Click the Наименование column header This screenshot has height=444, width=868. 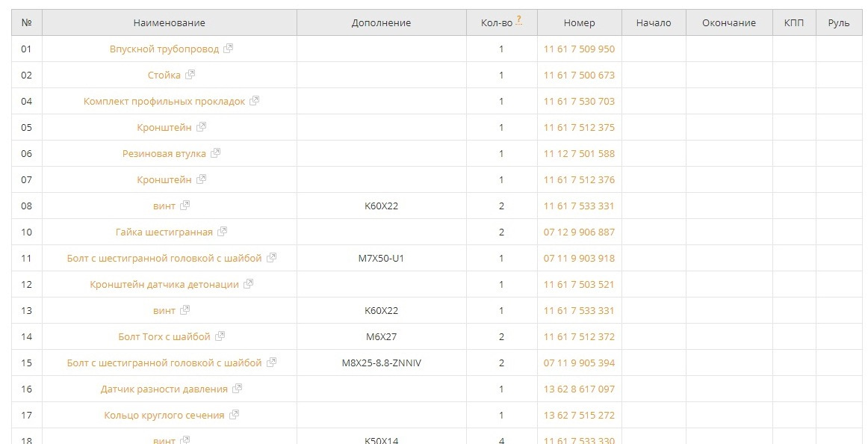pyautogui.click(x=169, y=22)
